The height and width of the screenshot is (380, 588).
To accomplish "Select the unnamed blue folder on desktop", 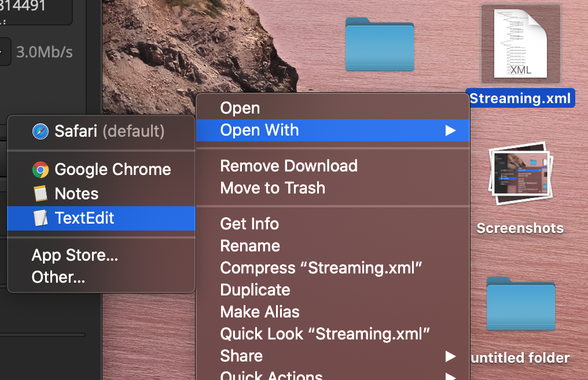I will click(380, 44).
